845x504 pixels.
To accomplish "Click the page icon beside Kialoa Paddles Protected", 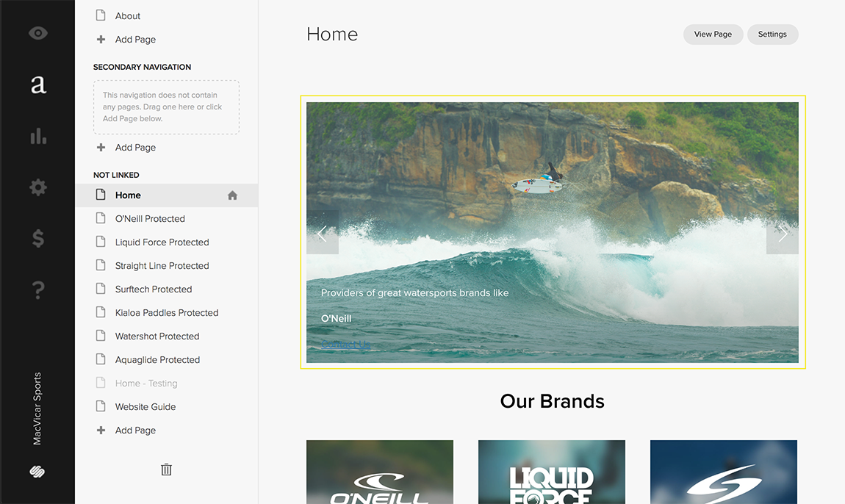I will pyautogui.click(x=100, y=312).
